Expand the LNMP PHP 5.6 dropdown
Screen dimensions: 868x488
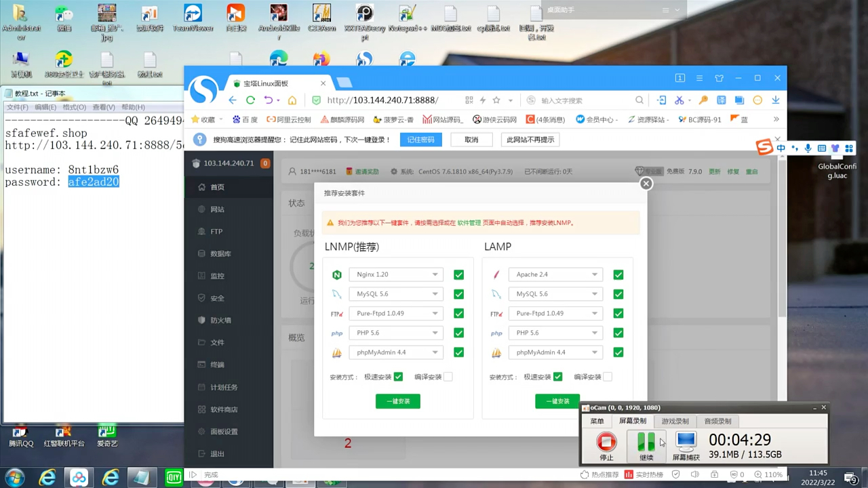(396, 333)
